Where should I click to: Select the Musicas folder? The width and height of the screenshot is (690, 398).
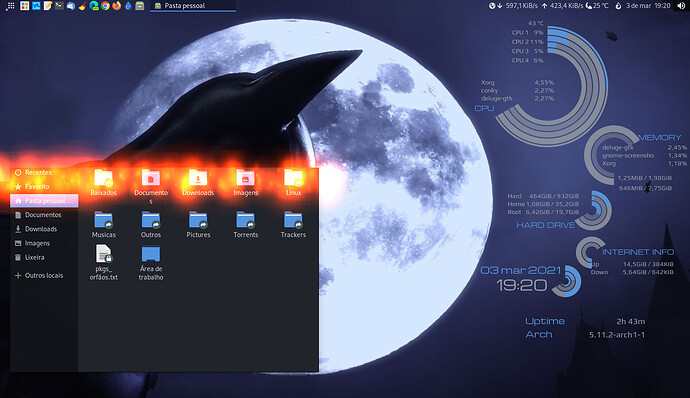[x=103, y=225]
